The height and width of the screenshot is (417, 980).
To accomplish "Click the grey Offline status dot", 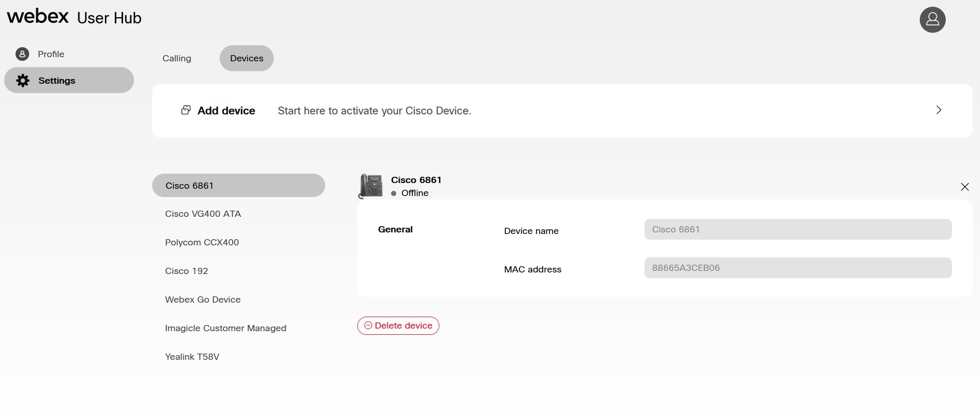I will point(394,193).
